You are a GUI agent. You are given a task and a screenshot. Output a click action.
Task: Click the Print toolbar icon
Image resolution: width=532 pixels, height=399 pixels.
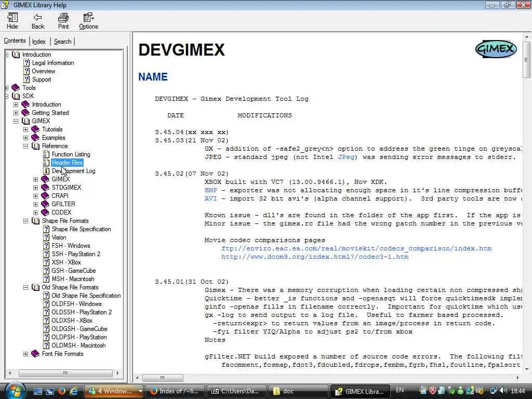point(63,21)
